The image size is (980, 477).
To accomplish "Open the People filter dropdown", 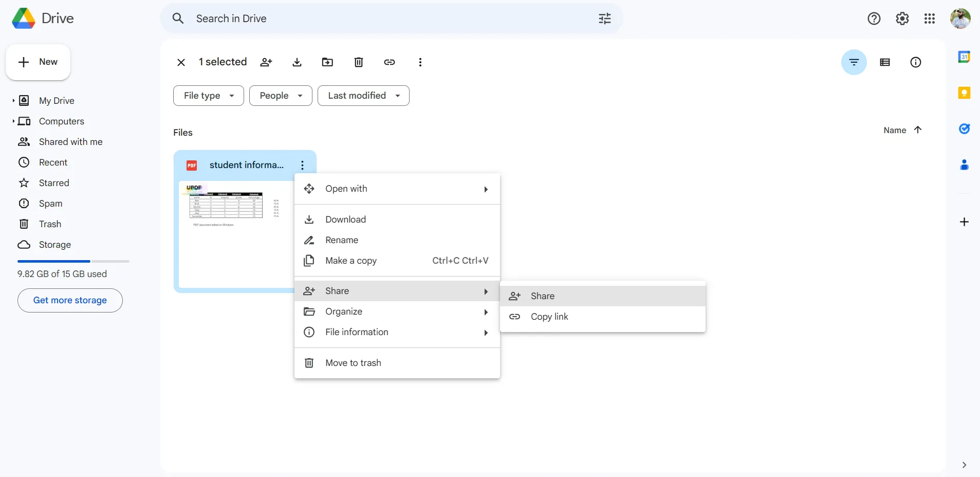I will [x=281, y=96].
